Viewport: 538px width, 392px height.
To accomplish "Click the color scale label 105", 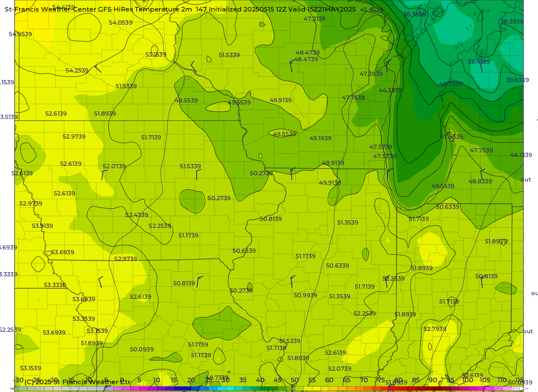I will pos(485,380).
